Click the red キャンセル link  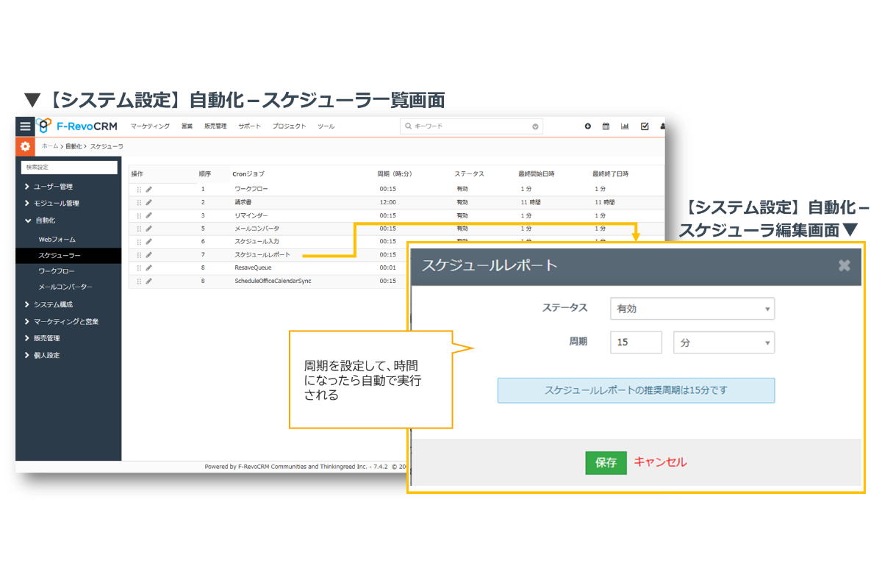[660, 462]
